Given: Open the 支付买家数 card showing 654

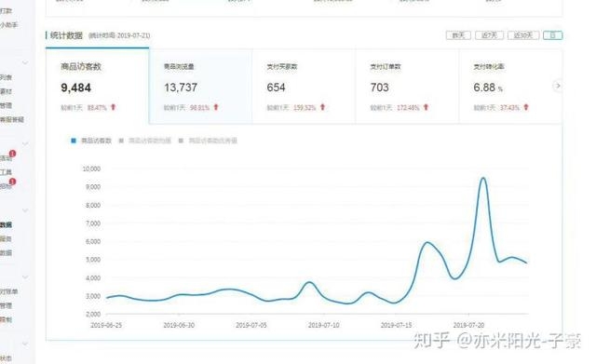Looking at the screenshot, I should [x=304, y=87].
